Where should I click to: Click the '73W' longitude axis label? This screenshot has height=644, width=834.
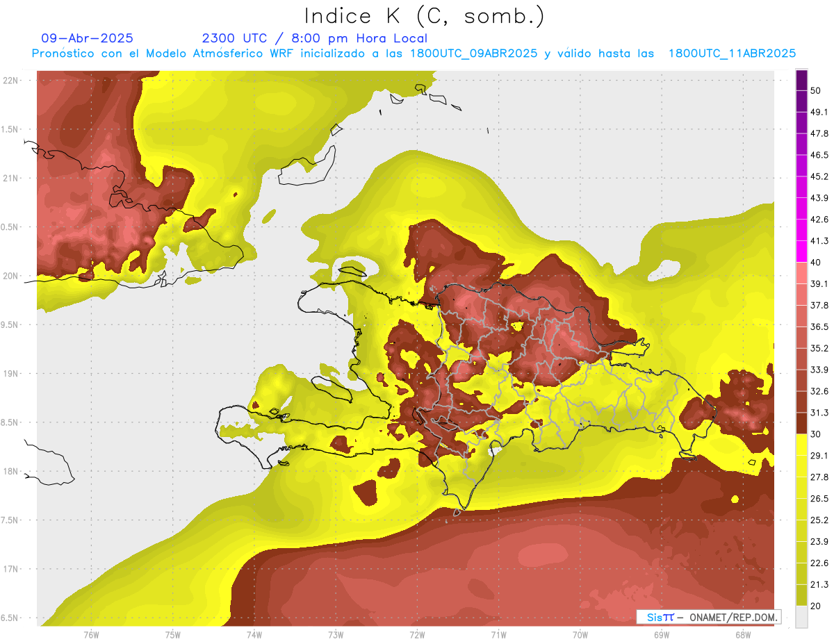336,634
